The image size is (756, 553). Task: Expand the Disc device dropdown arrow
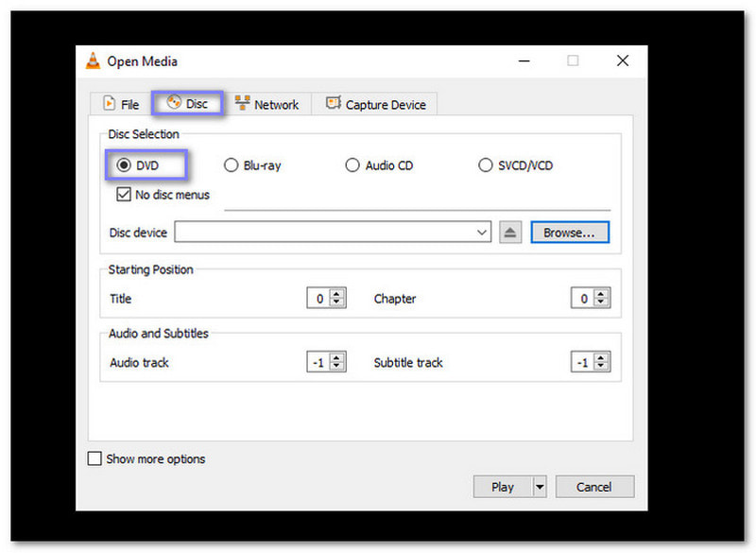coord(482,233)
